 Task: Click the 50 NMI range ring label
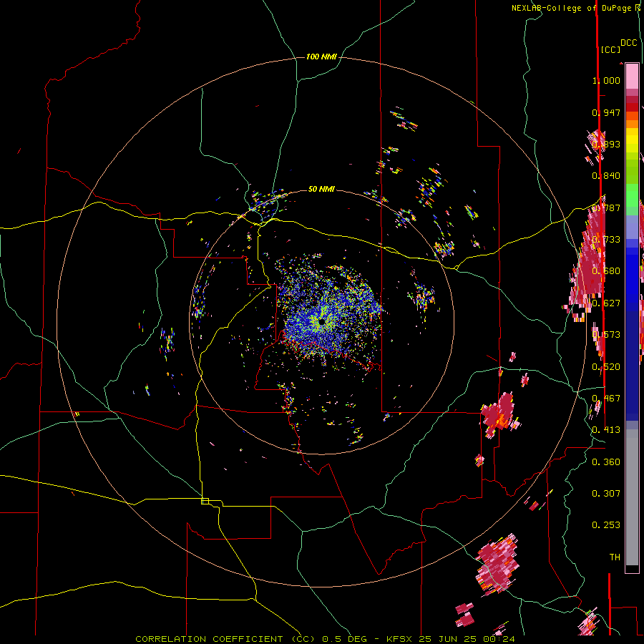321,189
